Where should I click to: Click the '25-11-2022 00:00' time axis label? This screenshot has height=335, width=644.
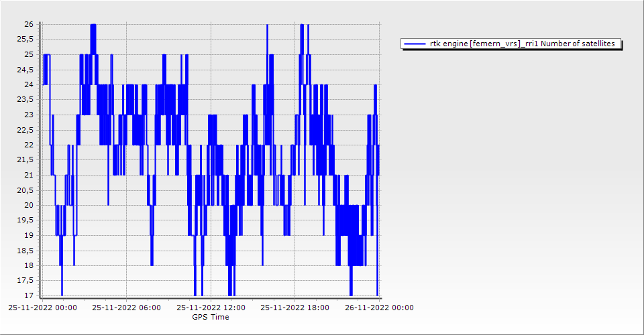coord(42,308)
